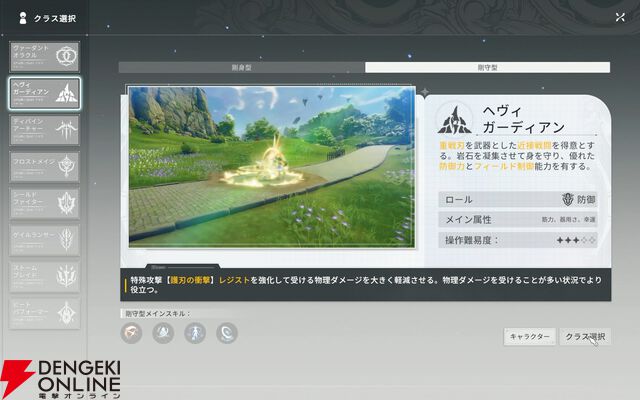
Task: Choose the ディバインアーチャー class
Action: click(44, 129)
